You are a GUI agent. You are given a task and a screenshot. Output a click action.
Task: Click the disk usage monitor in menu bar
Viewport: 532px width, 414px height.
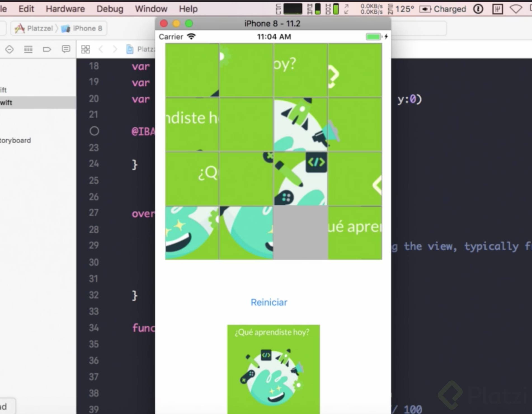(332, 9)
